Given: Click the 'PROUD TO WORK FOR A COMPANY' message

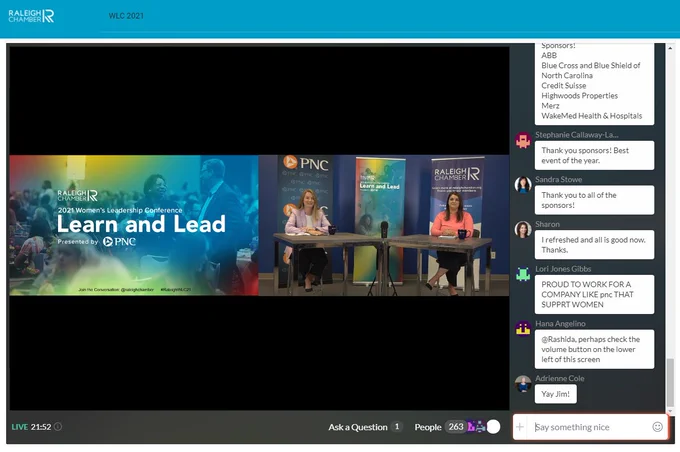Looking at the screenshot, I should (x=594, y=295).
